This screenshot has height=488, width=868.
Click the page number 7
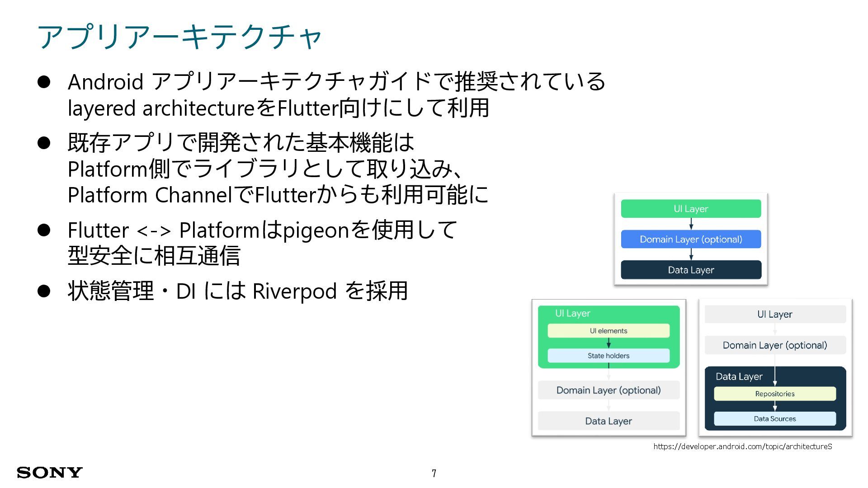click(434, 473)
